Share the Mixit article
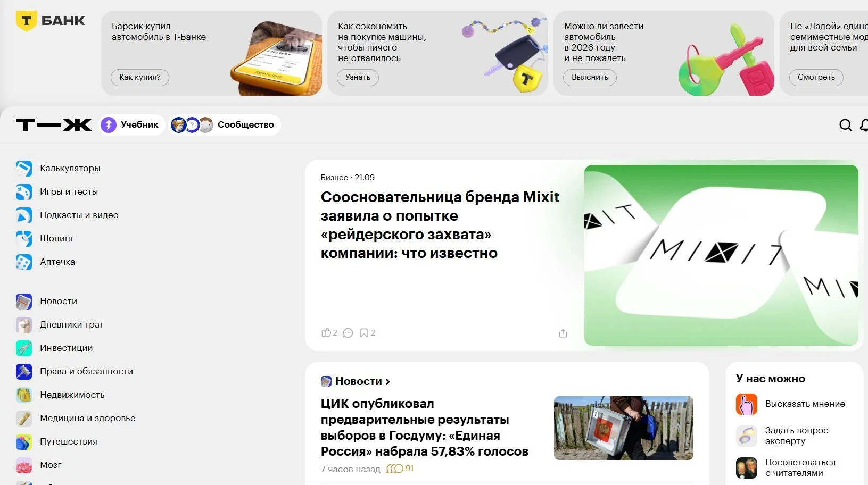The height and width of the screenshot is (485, 868). (563, 333)
